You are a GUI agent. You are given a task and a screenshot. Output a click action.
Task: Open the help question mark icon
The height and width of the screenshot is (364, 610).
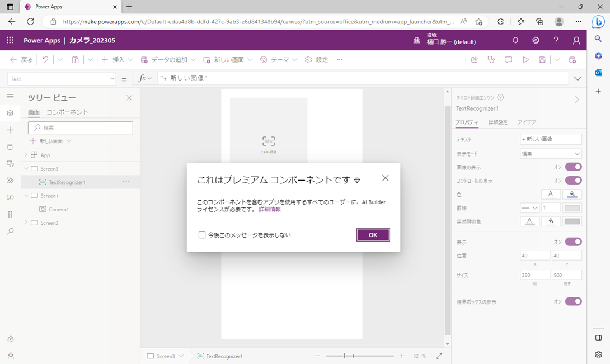tap(556, 40)
